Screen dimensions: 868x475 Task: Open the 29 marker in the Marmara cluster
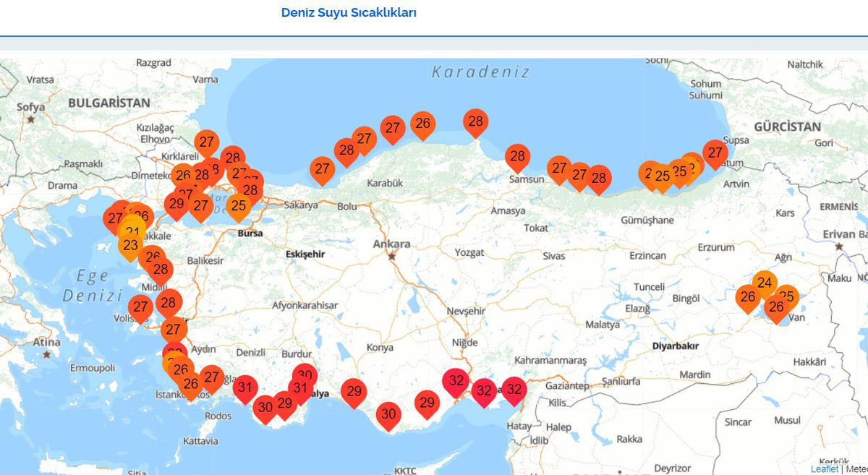click(x=176, y=205)
